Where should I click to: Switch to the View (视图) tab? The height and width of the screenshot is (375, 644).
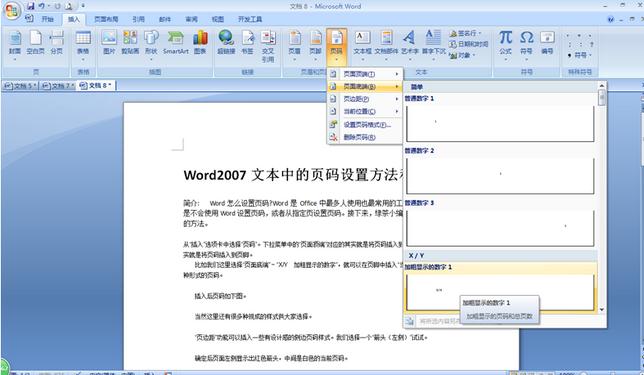pos(218,19)
